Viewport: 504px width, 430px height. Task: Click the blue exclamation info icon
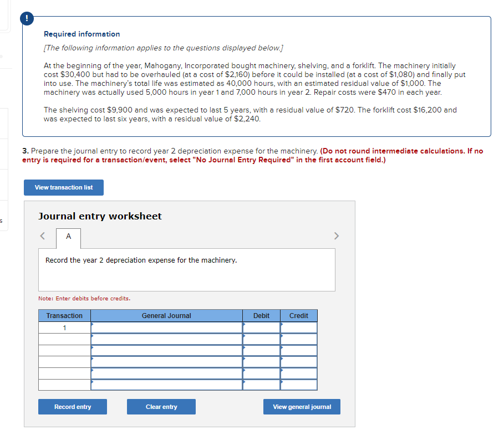tap(27, 18)
